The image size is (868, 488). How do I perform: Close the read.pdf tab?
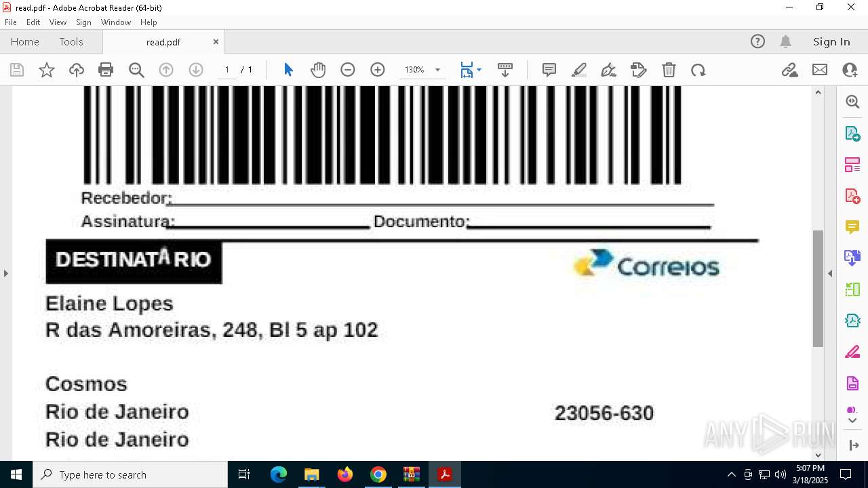point(216,41)
